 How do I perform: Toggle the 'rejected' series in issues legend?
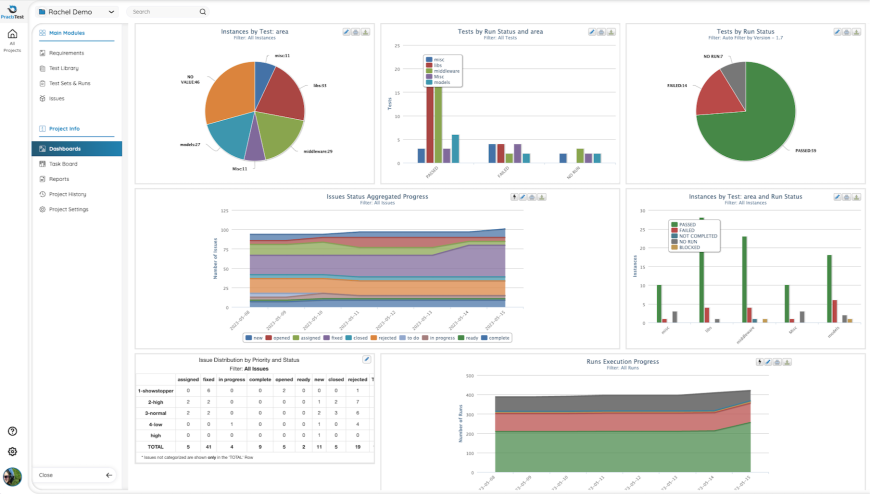pos(383,337)
